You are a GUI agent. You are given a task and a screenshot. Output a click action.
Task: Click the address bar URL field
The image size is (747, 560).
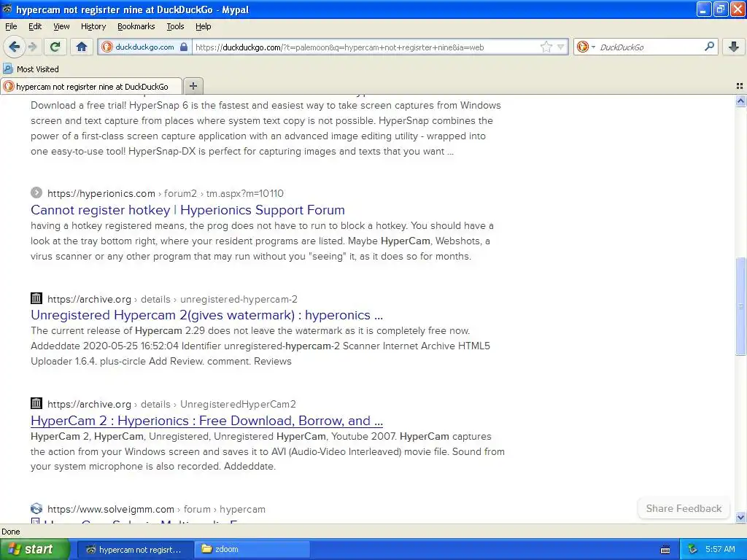(x=366, y=47)
